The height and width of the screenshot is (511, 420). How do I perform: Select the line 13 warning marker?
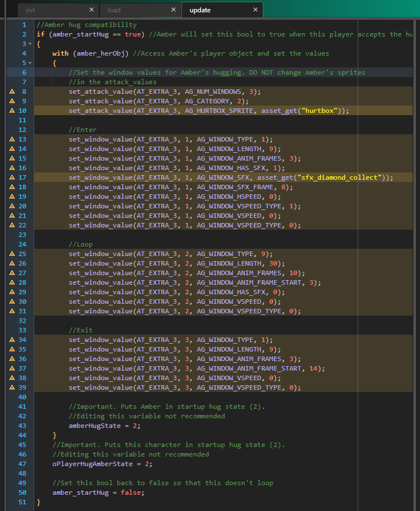(12, 139)
